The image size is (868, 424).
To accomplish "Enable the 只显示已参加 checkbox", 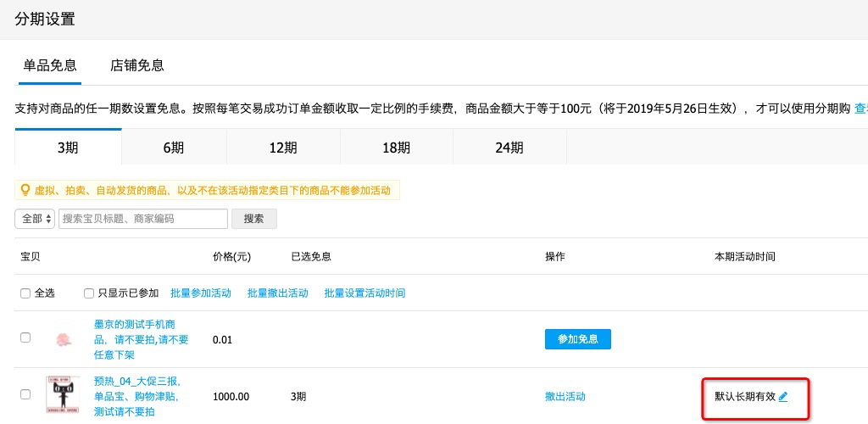I will click(x=89, y=293).
